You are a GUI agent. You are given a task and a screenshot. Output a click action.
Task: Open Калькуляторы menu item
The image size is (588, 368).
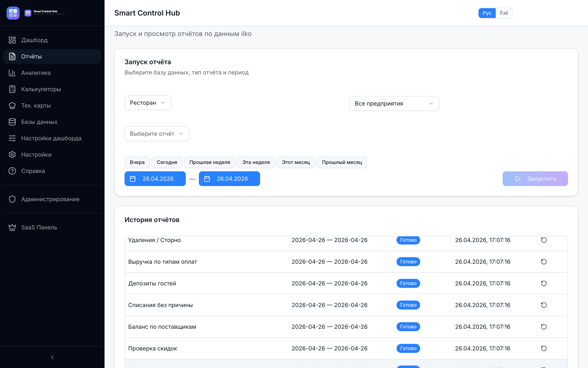tap(52, 89)
